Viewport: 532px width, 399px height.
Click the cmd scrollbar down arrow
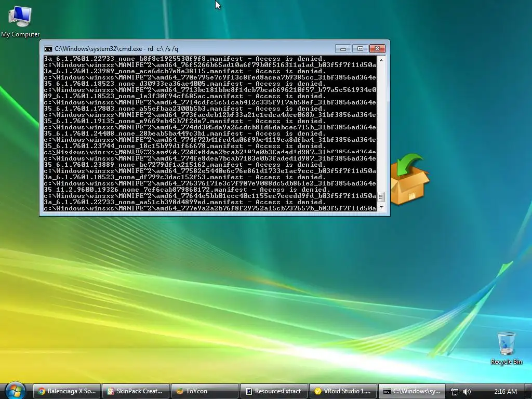pos(381,207)
